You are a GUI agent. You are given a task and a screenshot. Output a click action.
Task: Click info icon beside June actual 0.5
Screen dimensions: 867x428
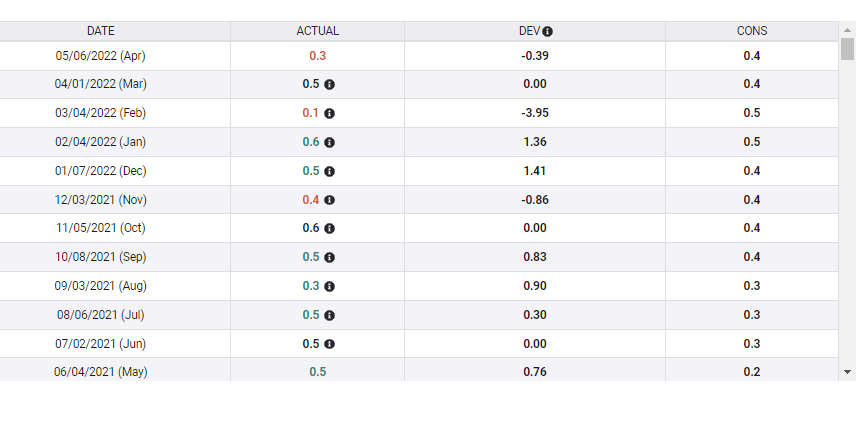pyautogui.click(x=330, y=344)
